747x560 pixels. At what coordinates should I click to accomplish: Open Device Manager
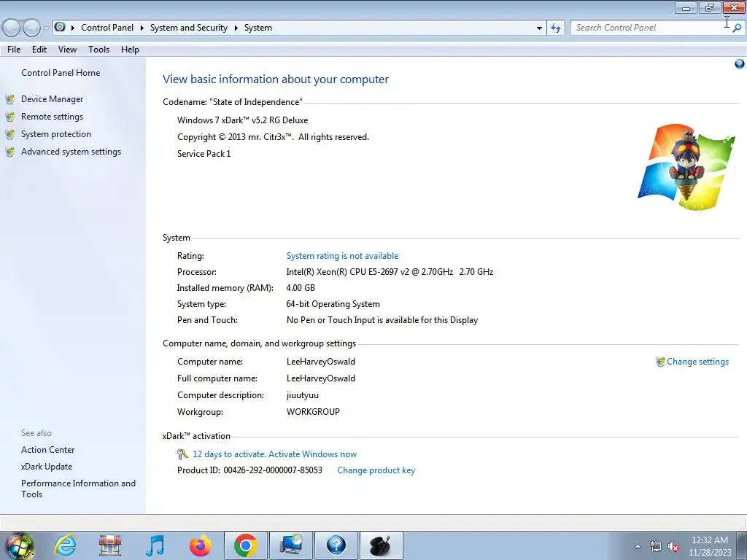click(x=52, y=99)
